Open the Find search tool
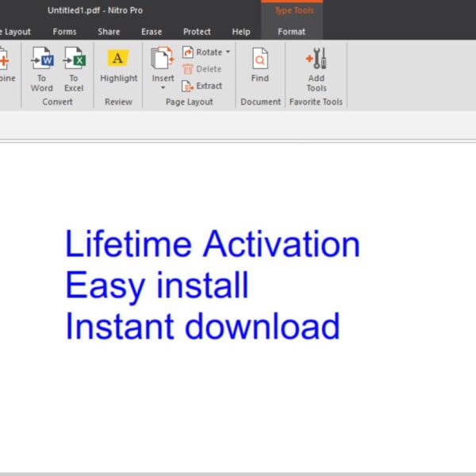476x476 pixels. (259, 59)
